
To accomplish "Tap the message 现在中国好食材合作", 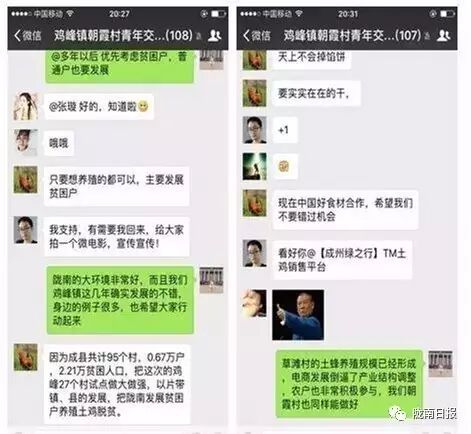I will 345,210.
